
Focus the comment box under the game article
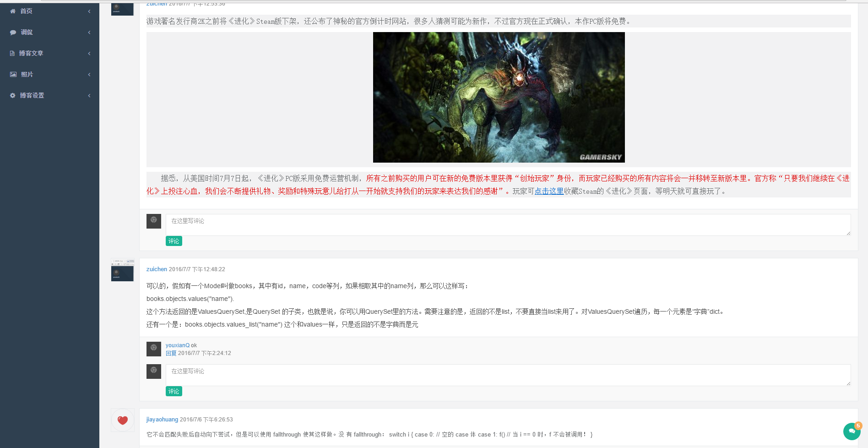tap(508, 225)
